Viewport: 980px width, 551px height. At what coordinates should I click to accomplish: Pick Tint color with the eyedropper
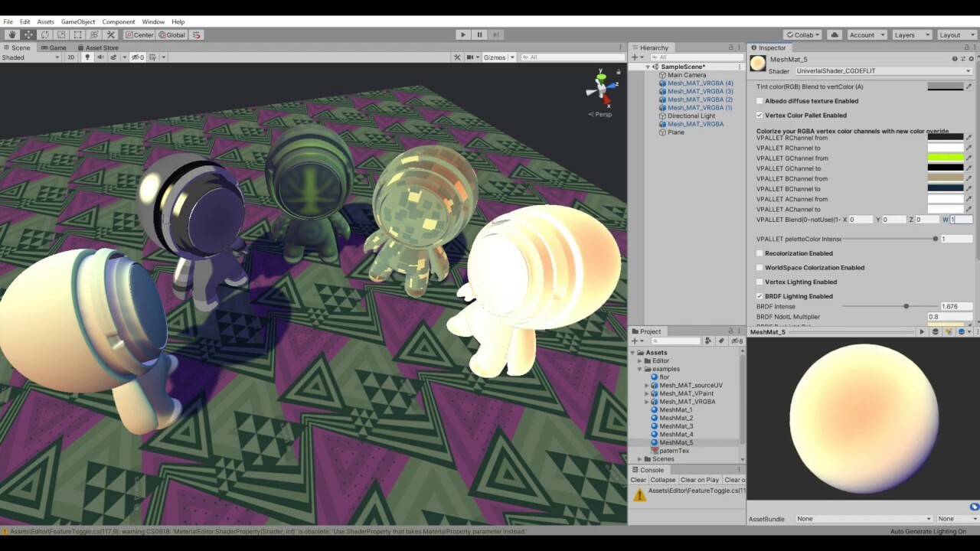click(x=969, y=86)
